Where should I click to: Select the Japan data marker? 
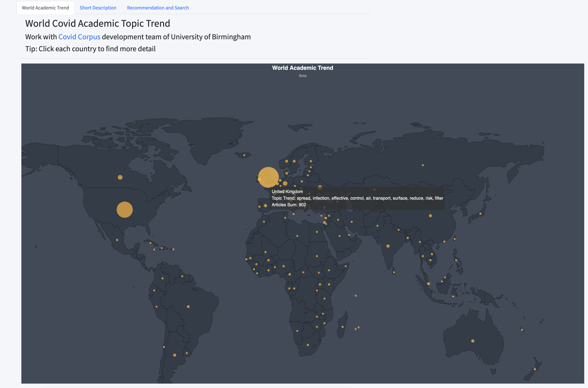pos(480,214)
